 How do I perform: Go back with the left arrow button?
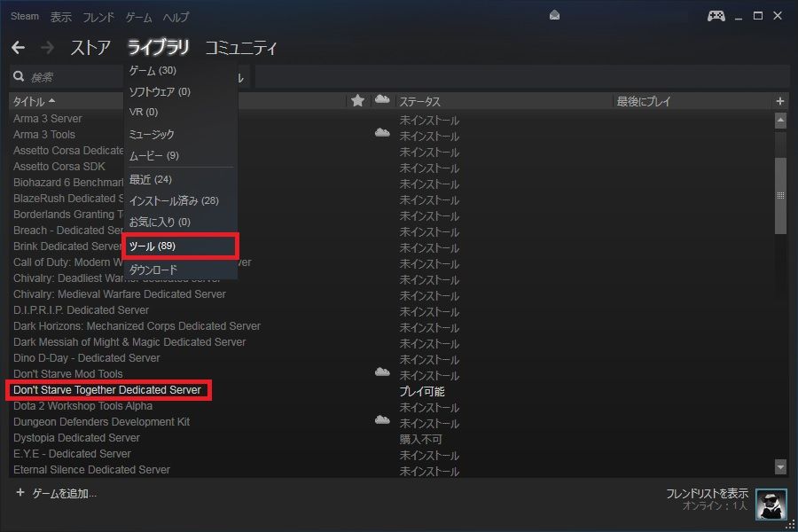(19, 48)
